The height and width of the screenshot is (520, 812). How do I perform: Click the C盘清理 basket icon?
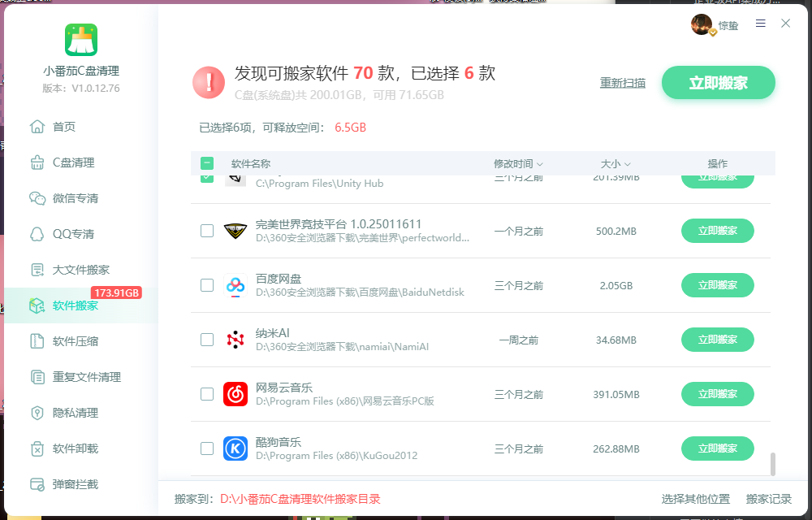37,162
